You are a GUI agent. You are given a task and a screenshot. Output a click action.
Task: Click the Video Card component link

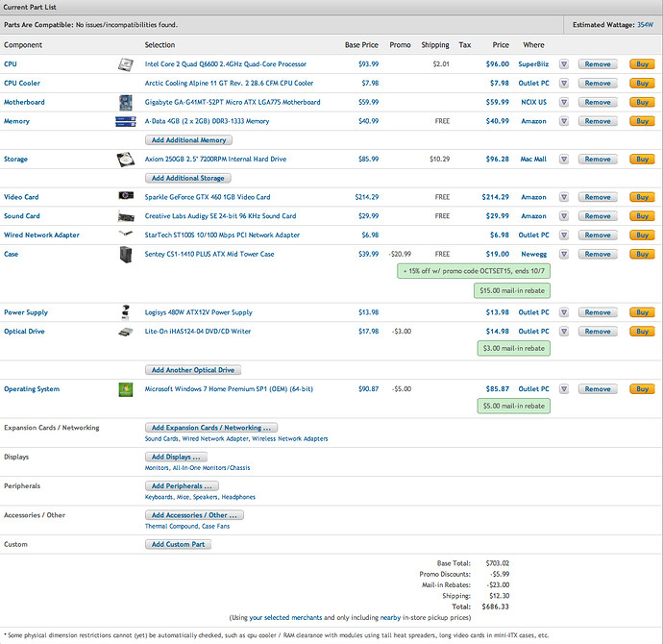tap(21, 197)
